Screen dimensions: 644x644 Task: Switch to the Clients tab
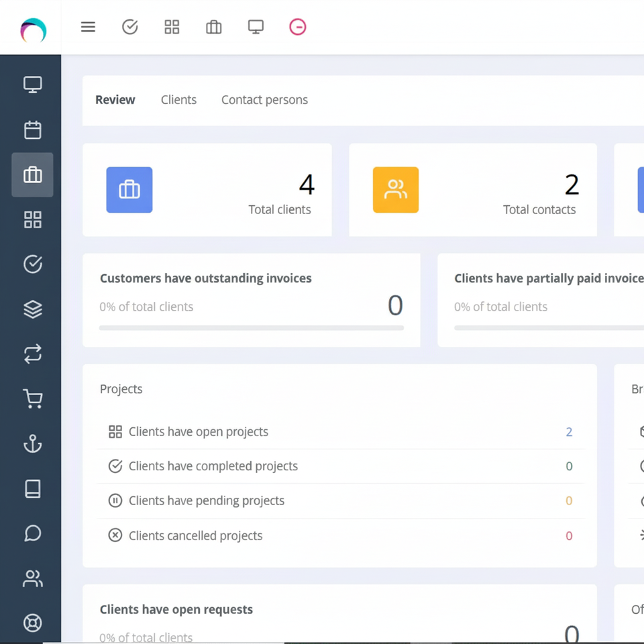point(178,100)
